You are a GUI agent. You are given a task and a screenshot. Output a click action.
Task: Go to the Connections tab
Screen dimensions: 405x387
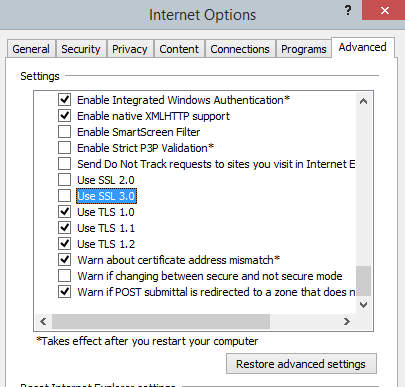point(240,49)
